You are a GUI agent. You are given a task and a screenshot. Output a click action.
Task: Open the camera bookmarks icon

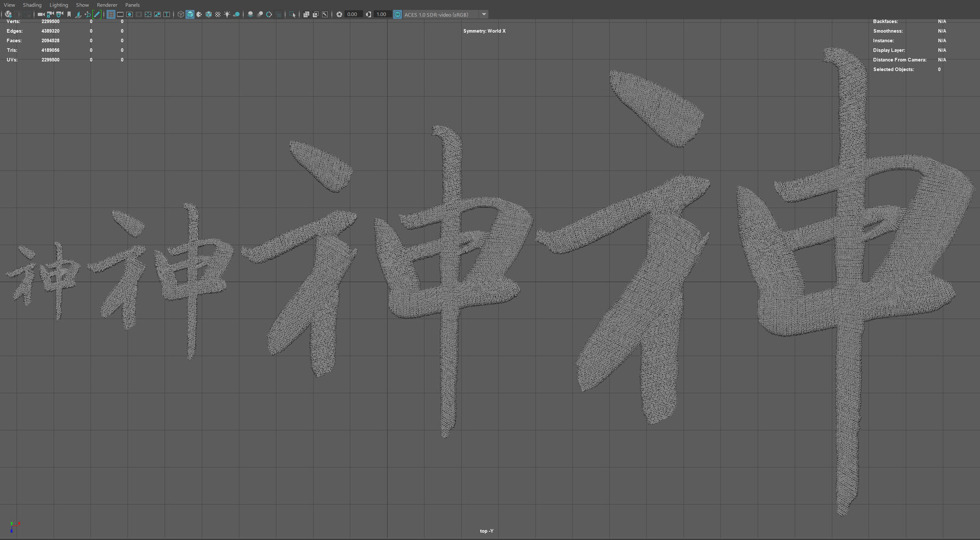click(68, 14)
